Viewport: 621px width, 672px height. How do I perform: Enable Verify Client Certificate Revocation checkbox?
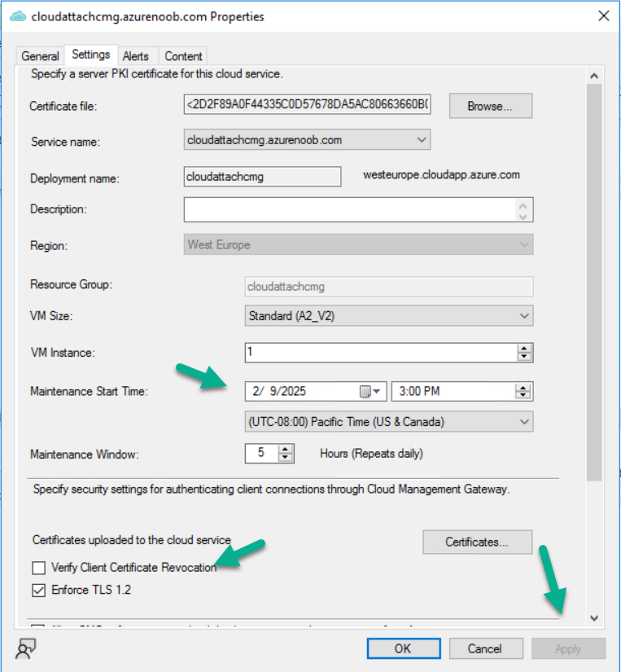38,568
